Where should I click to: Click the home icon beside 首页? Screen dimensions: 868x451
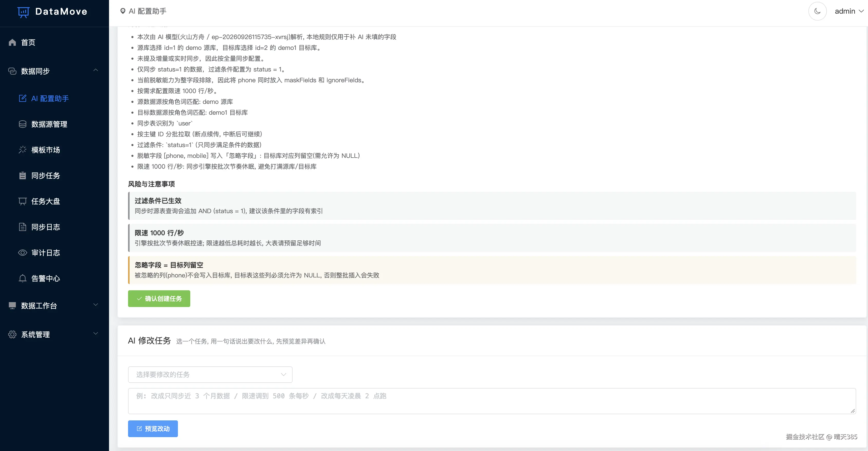[12, 42]
